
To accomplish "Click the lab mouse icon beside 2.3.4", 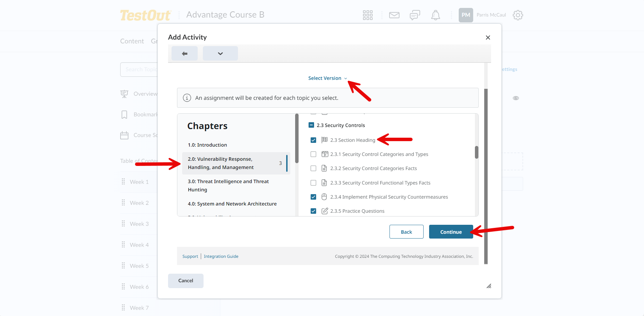I will click(324, 197).
